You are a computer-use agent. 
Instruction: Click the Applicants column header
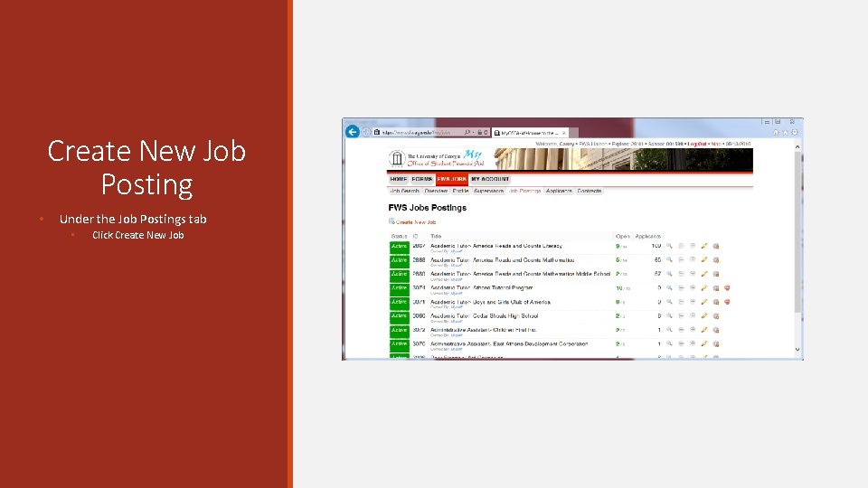pos(647,236)
